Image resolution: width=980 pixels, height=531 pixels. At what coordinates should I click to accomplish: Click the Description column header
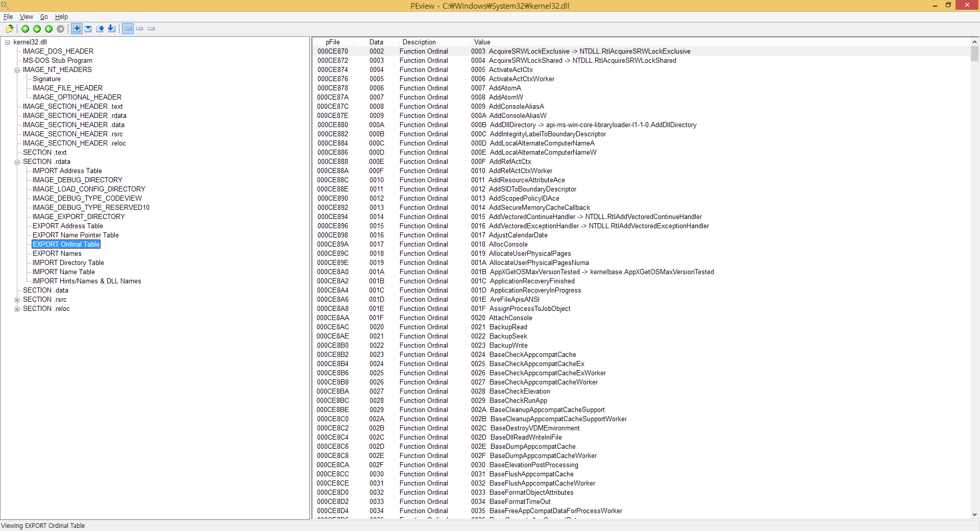click(434, 42)
